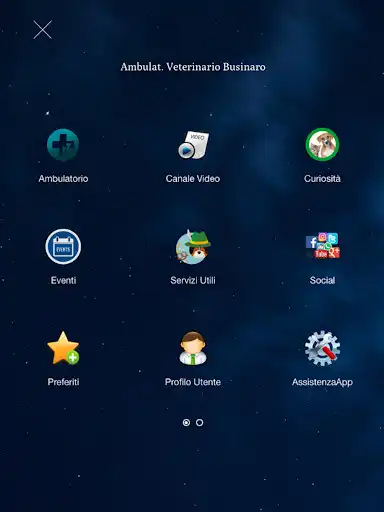Open the Ambulatorio medical cross icon

pos(63,145)
